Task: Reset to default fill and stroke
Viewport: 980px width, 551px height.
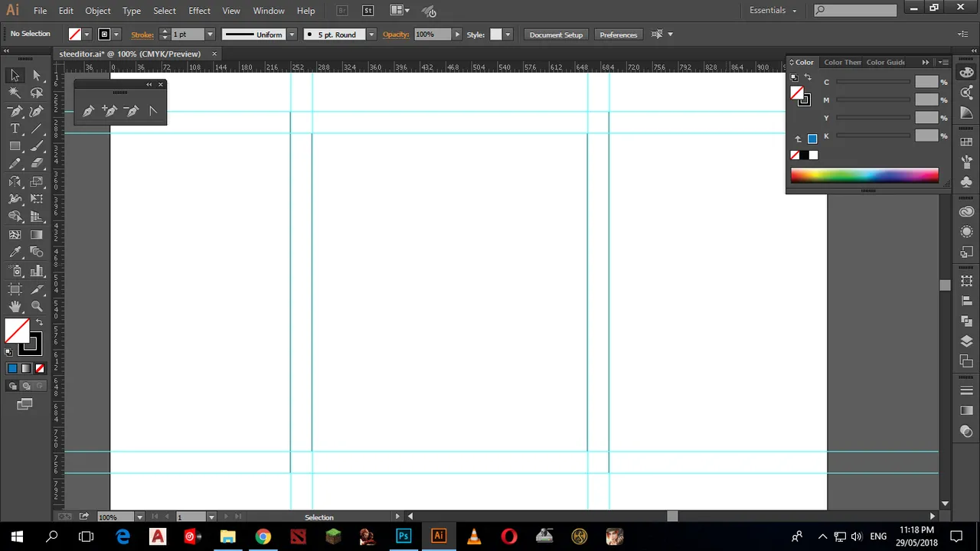Action: 8,352
